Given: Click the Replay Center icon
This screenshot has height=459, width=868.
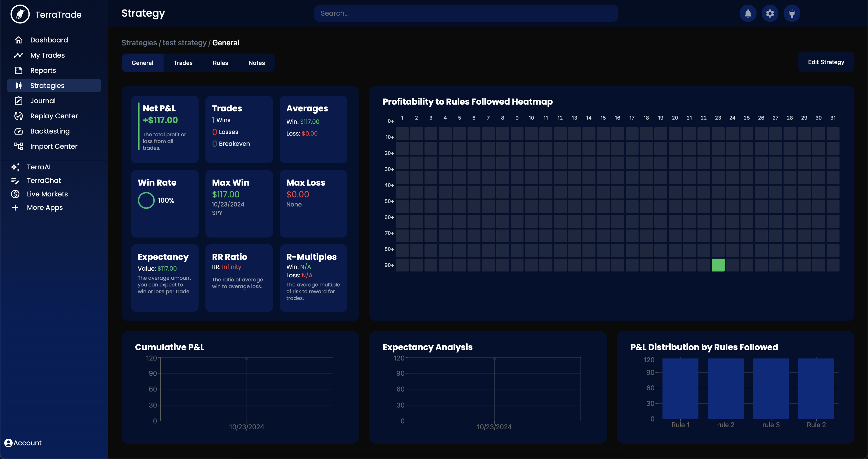Looking at the screenshot, I should (19, 116).
